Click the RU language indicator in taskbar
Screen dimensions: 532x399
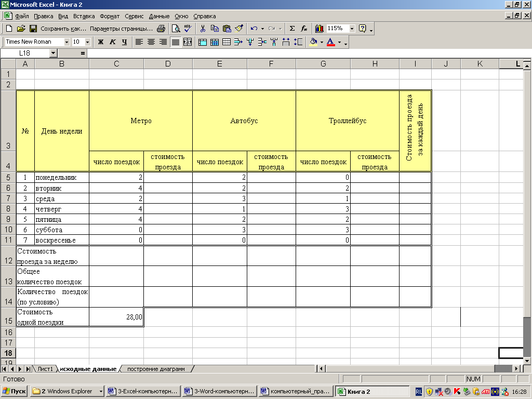[x=419, y=392]
